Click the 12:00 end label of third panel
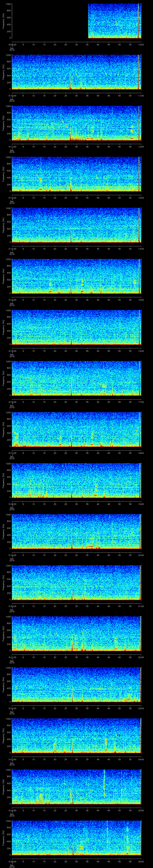The width and height of the screenshot is (153, 868). [x=141, y=147]
